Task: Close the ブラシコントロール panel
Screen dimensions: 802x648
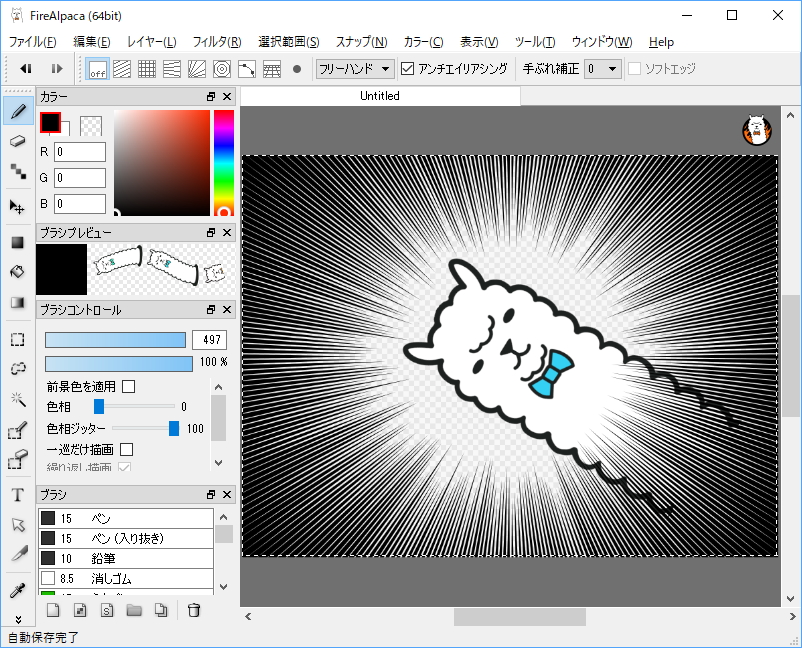Action: pos(227,310)
